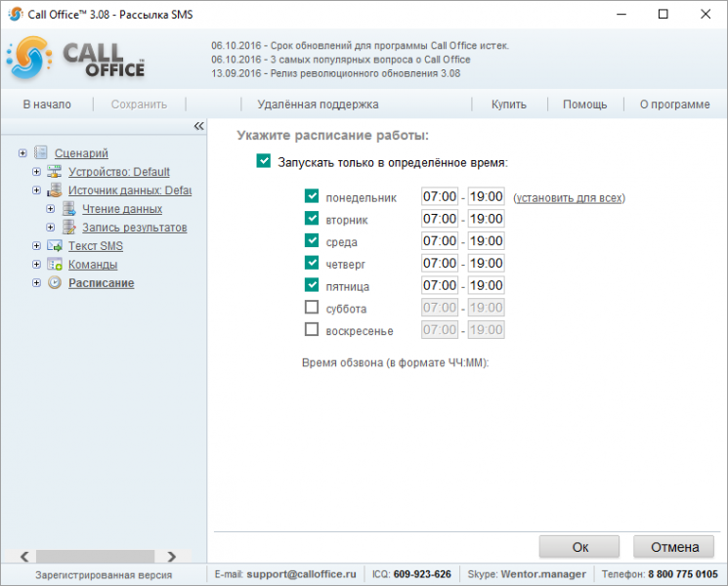Viewport: 728px width, 586px height.
Task: Expand the Расписание node
Action: [x=36, y=282]
